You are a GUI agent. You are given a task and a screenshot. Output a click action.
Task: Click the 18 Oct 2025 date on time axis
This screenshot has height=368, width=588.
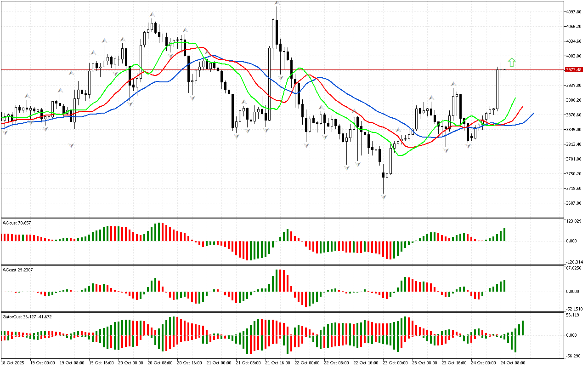[12, 363]
